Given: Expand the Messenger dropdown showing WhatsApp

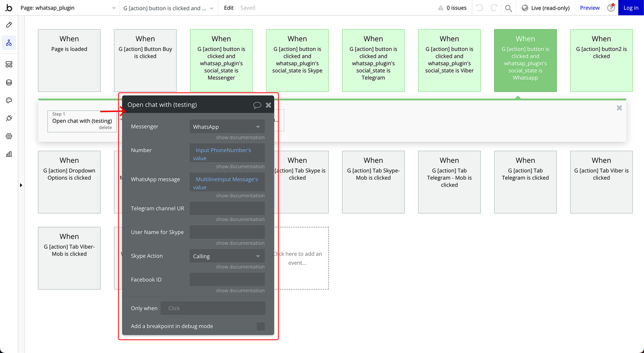Looking at the screenshot, I should 227,127.
